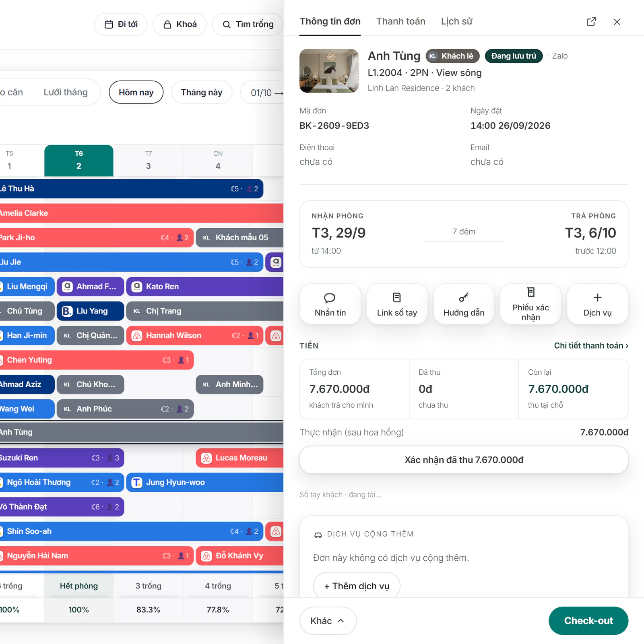The width and height of the screenshot is (644, 644).
Task: Open Chi tiết thanh toán link
Action: coord(591,346)
